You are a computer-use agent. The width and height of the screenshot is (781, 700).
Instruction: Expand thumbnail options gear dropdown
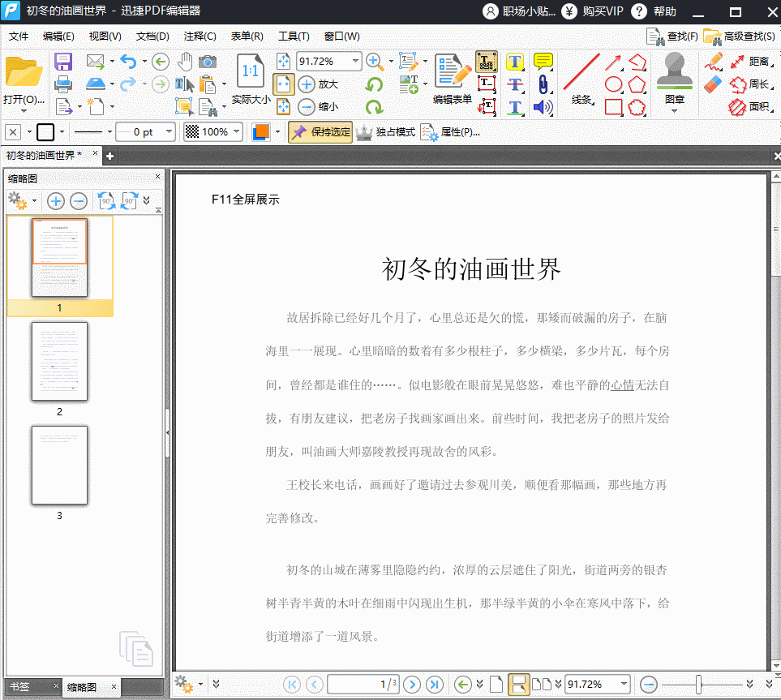click(34, 201)
